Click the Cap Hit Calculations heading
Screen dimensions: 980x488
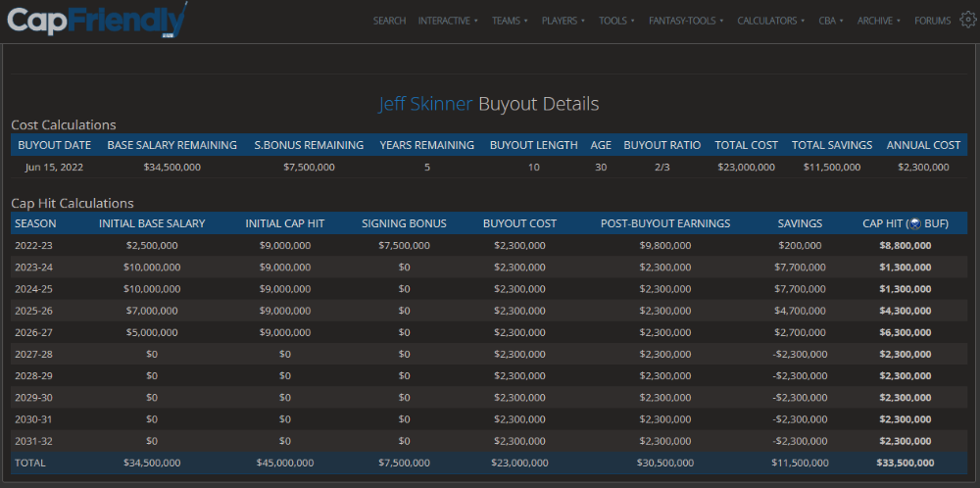pyautogui.click(x=73, y=203)
